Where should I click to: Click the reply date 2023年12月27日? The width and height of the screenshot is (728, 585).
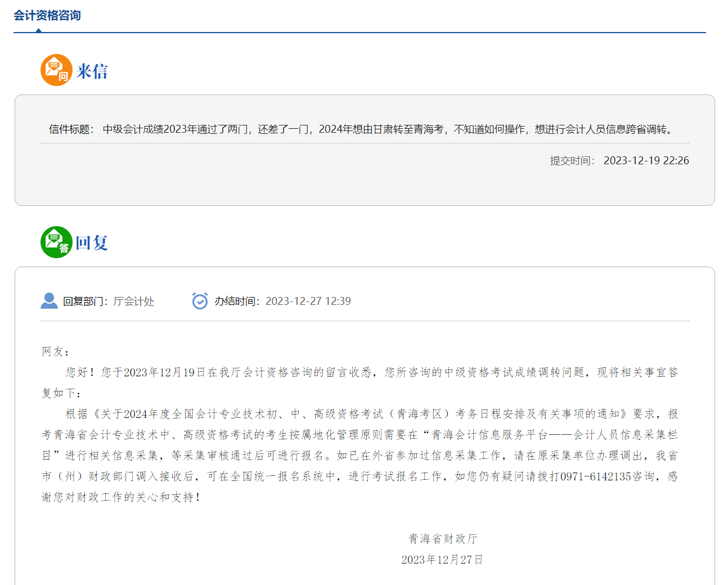point(442,560)
